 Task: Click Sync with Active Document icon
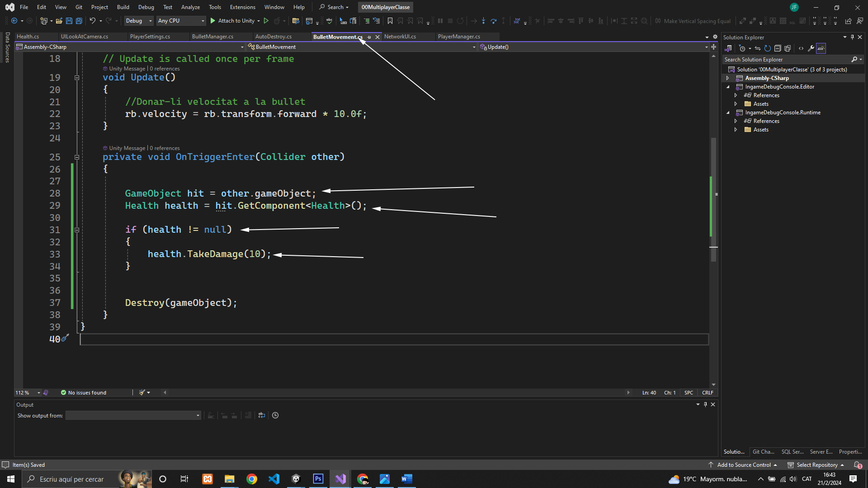(x=758, y=48)
